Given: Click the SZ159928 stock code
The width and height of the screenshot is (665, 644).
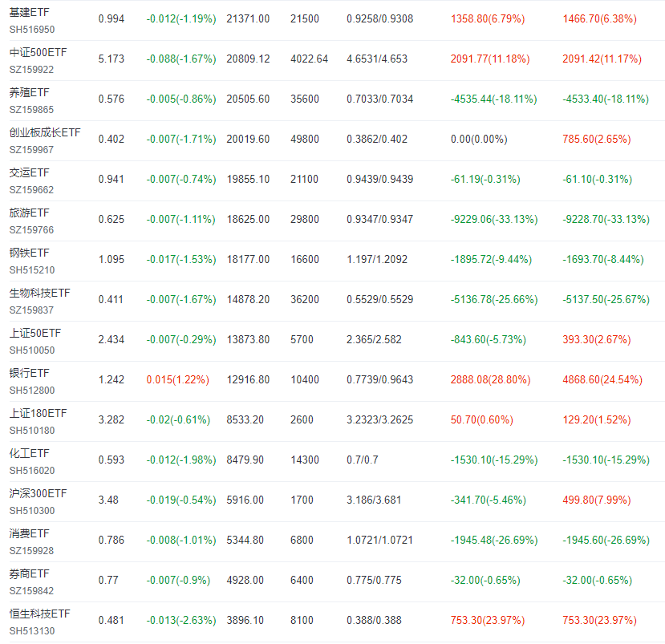Looking at the screenshot, I should 31,551.
